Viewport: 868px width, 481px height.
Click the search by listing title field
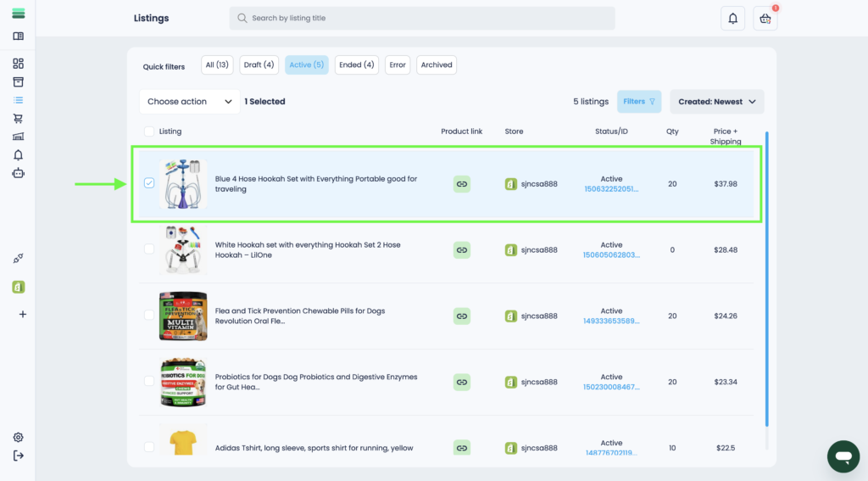422,19
